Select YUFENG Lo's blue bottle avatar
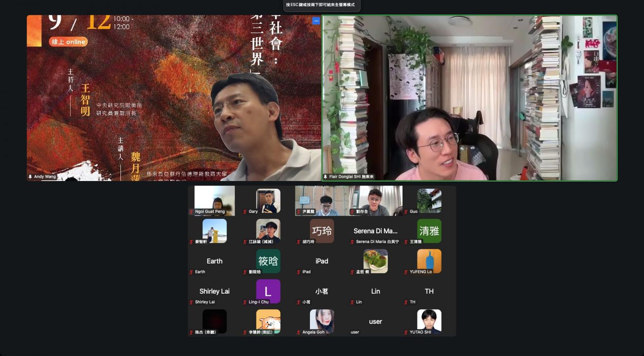This screenshot has width=644, height=356. pos(429,261)
